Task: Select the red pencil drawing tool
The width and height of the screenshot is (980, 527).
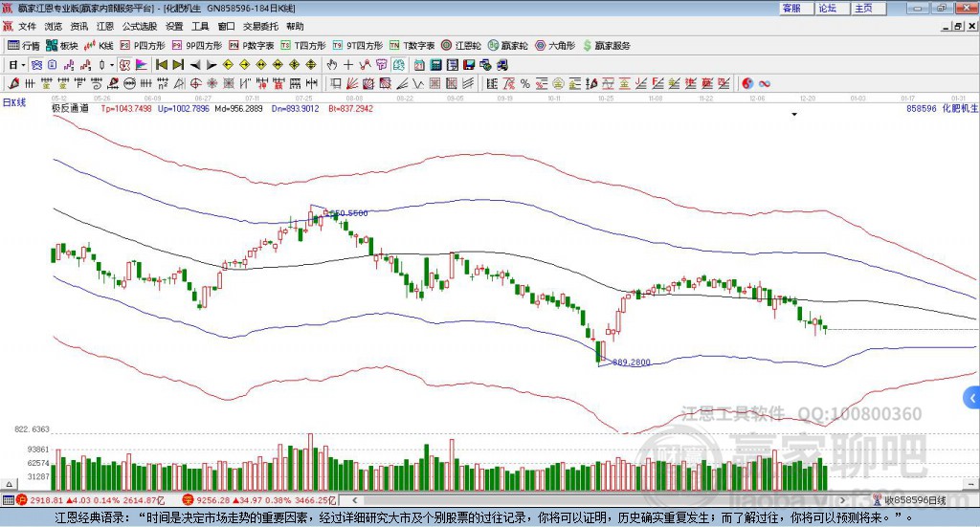Action: click(x=13, y=83)
